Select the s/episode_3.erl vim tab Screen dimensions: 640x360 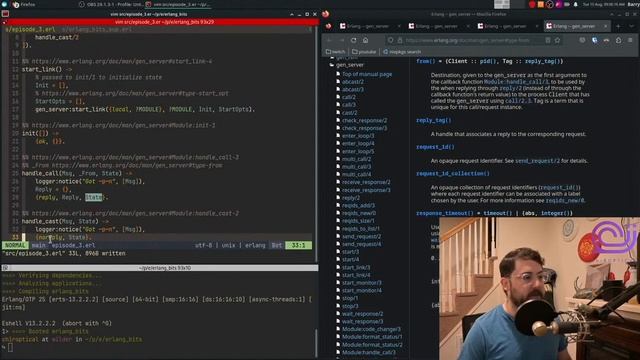[x=30, y=29]
